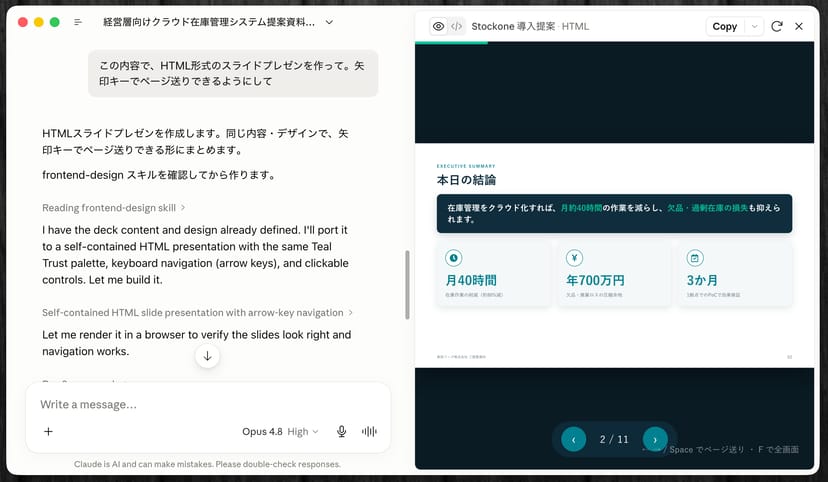Open the conversation title dropdown chevron
Image resolution: width=828 pixels, height=482 pixels.
(x=329, y=22)
